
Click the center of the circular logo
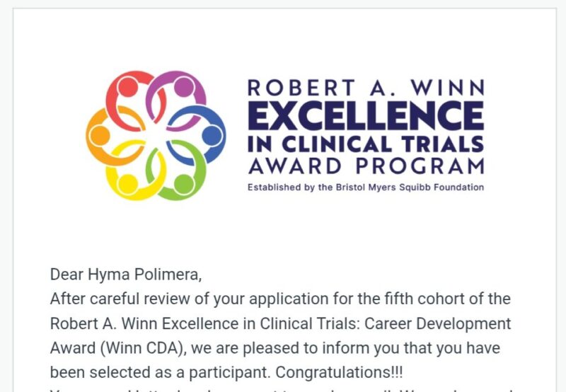click(x=156, y=135)
